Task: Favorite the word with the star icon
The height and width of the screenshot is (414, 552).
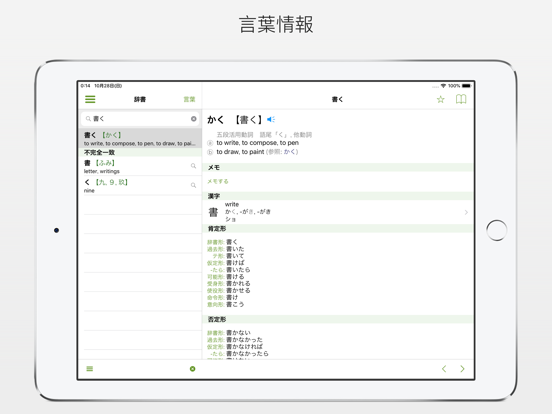Action: point(440,99)
